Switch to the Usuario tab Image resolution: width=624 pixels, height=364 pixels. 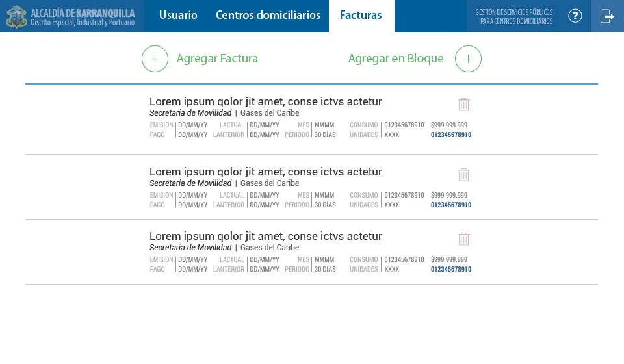pos(178,15)
